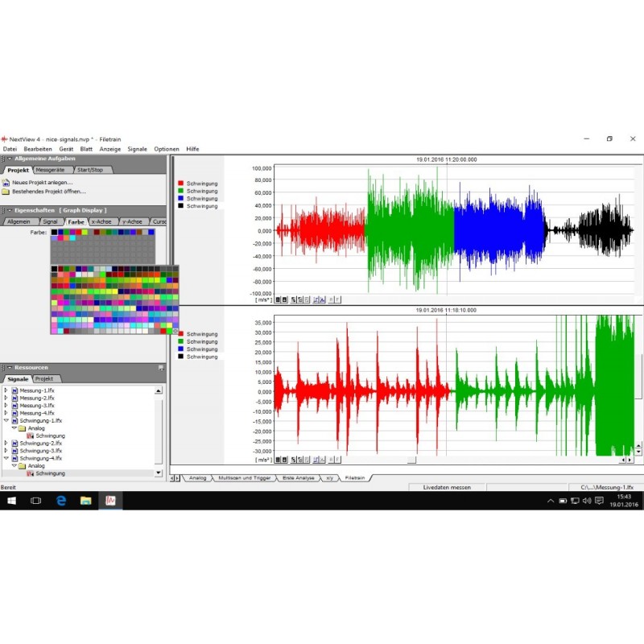Click the Neues Projekt anlegen icon

click(6, 183)
